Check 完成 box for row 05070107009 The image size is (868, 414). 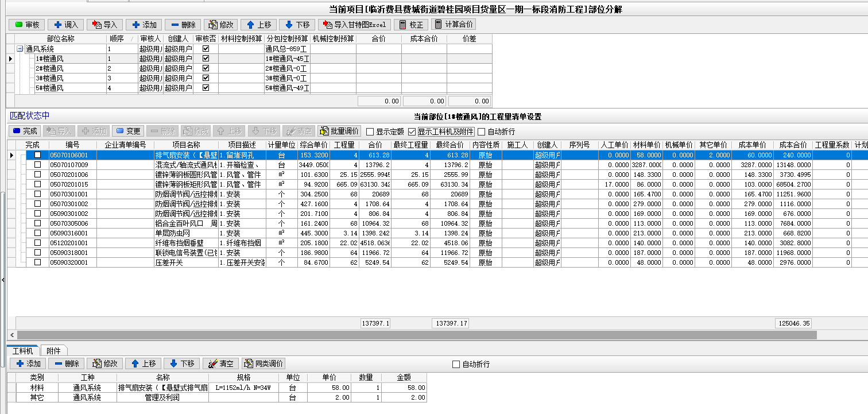(x=38, y=165)
